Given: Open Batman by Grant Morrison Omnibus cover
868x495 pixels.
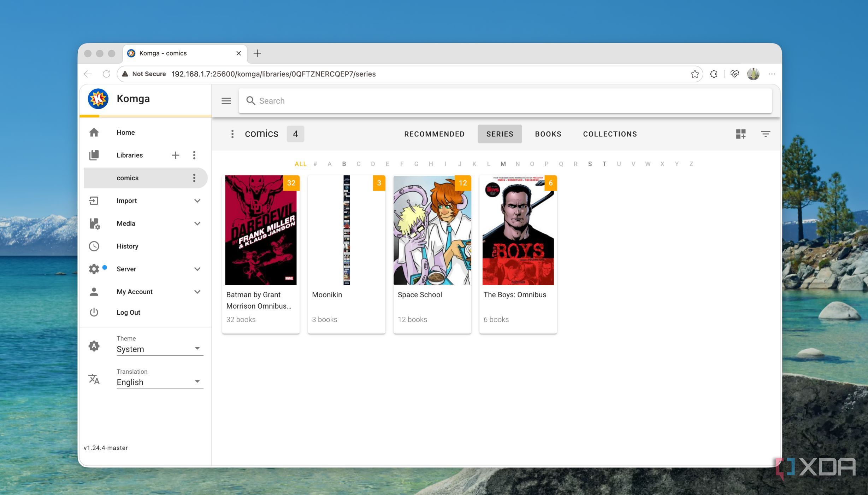Looking at the screenshot, I should pos(261,230).
